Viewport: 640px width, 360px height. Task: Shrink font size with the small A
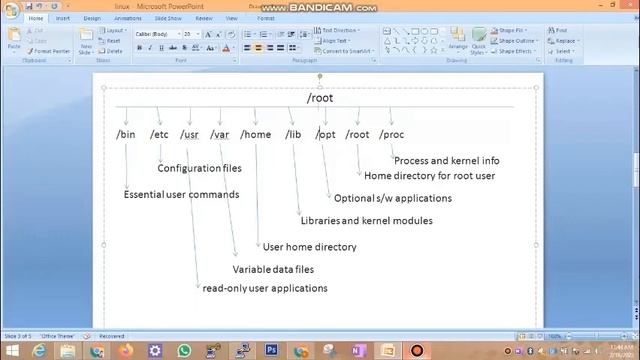pos(219,34)
